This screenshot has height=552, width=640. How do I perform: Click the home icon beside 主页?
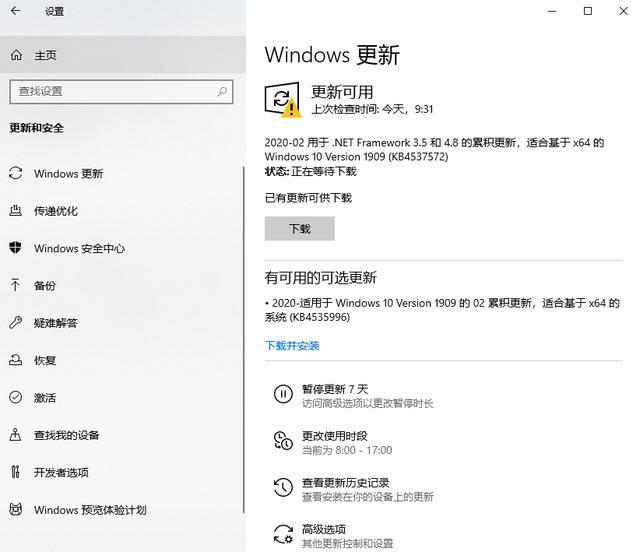pyautogui.click(x=16, y=55)
